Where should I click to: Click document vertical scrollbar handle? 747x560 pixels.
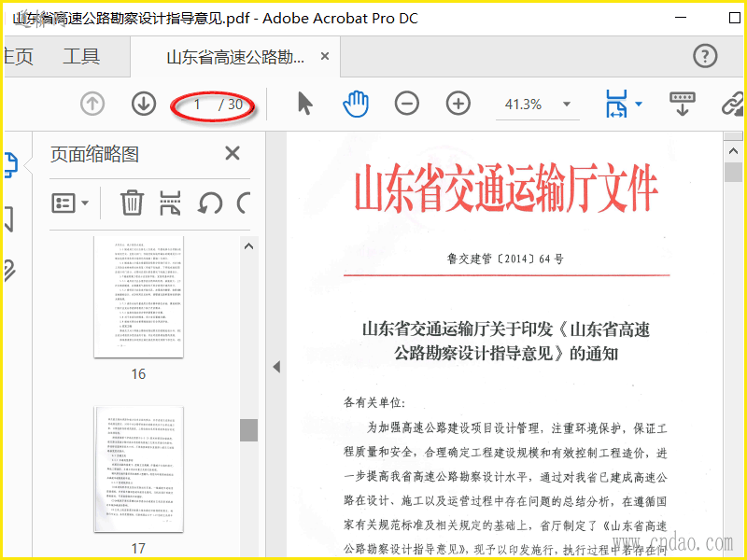coord(733,173)
